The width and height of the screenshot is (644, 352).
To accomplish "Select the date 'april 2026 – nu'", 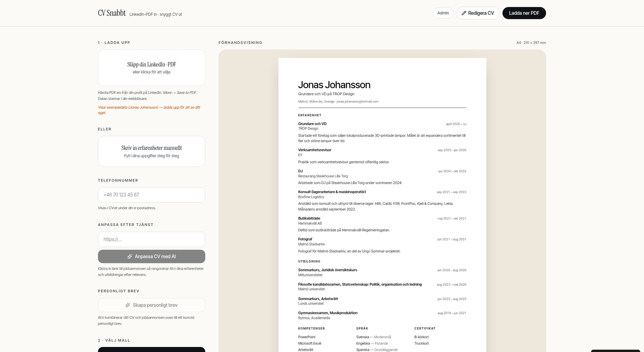I will pos(456,124).
